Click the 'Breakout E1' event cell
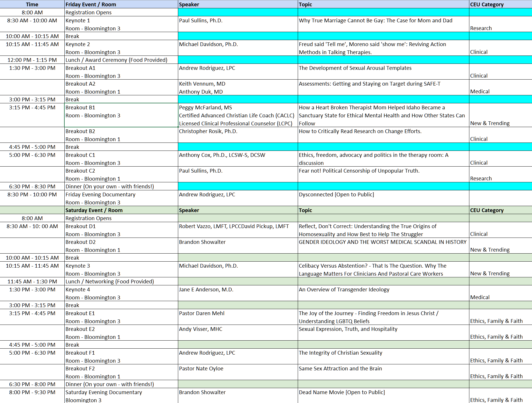Screen dimensions: 532x403 coord(121,317)
